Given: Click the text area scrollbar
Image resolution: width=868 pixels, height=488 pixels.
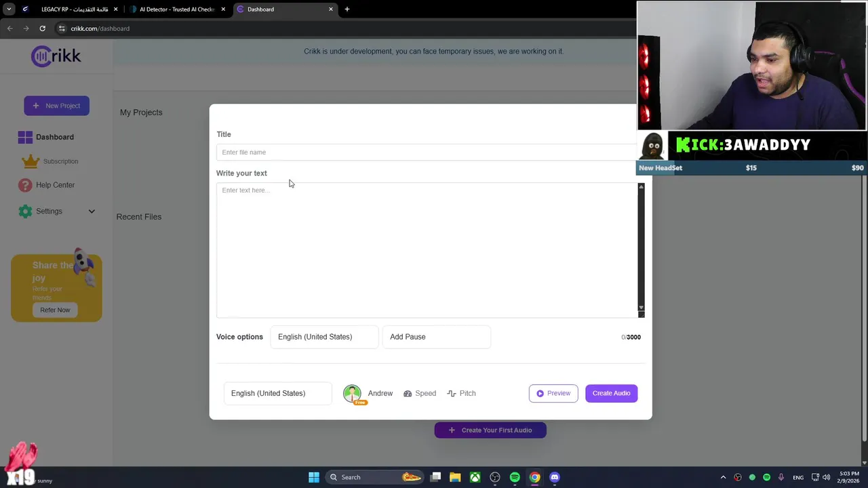Looking at the screenshot, I should click(x=641, y=247).
